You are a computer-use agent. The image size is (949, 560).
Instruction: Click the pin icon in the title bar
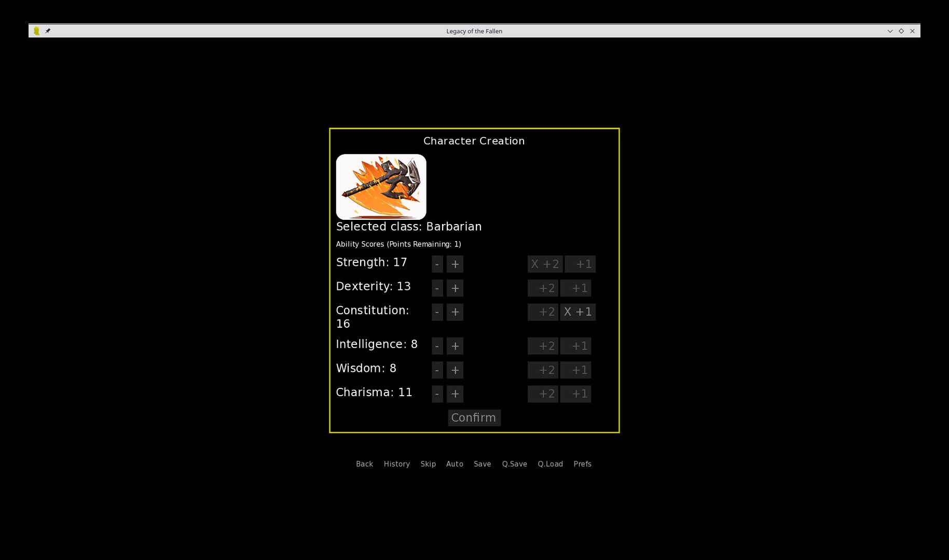48,31
